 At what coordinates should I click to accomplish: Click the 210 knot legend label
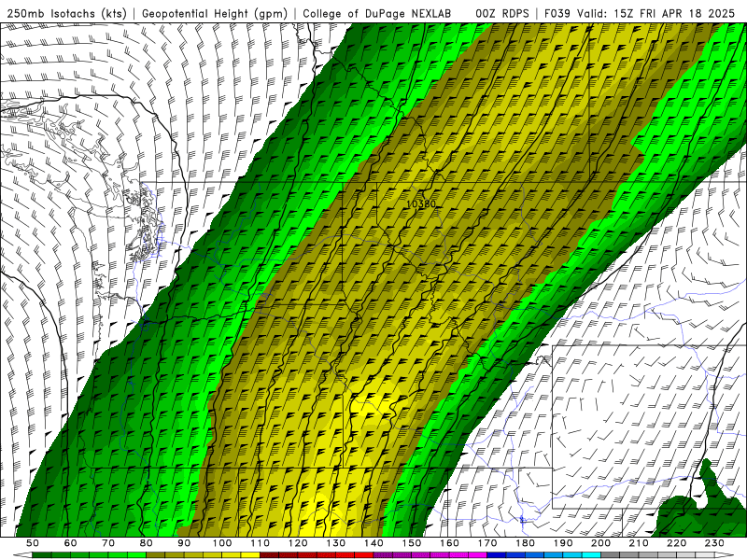(x=639, y=543)
